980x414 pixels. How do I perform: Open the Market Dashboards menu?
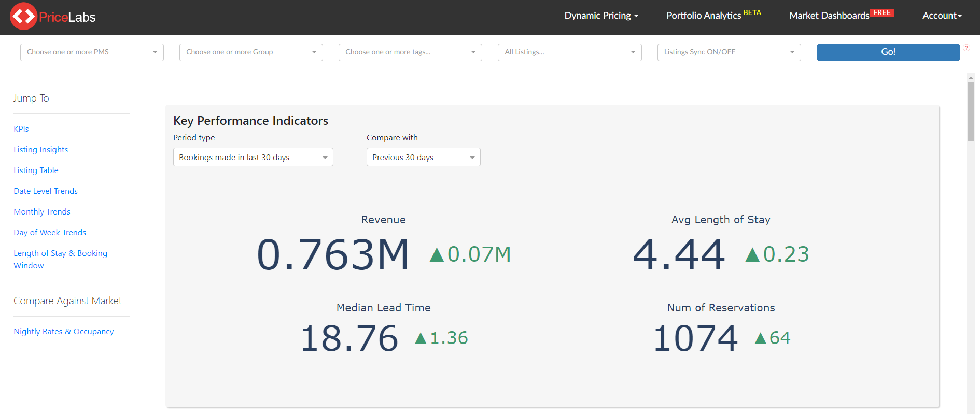point(829,16)
